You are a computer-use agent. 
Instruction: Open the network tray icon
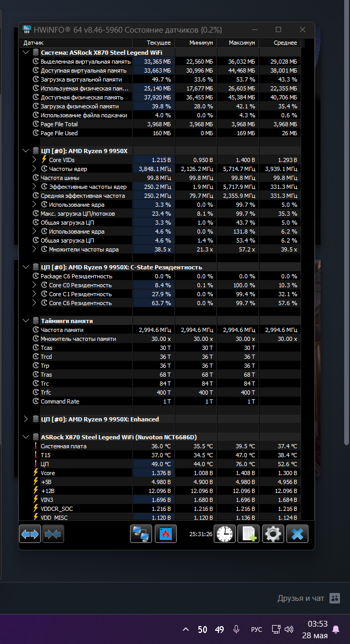click(x=275, y=629)
